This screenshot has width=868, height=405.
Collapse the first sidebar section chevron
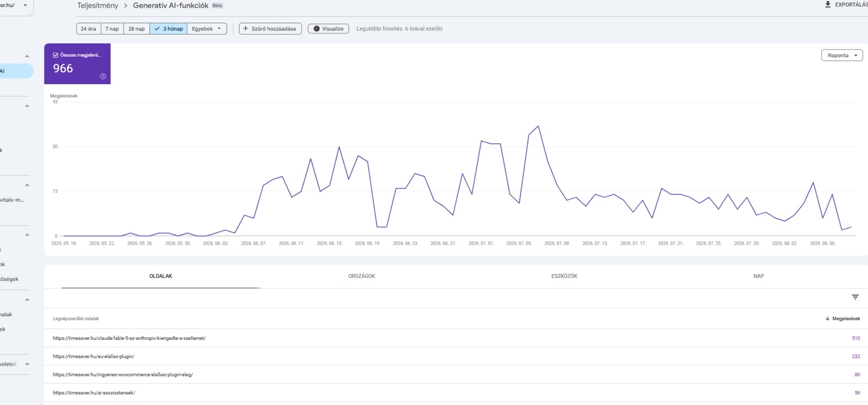click(27, 56)
